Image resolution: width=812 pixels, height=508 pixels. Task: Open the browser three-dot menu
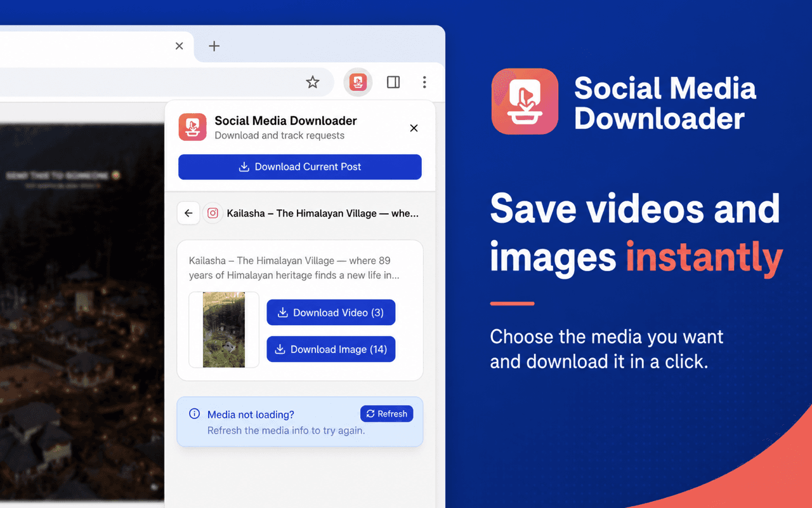tap(424, 82)
